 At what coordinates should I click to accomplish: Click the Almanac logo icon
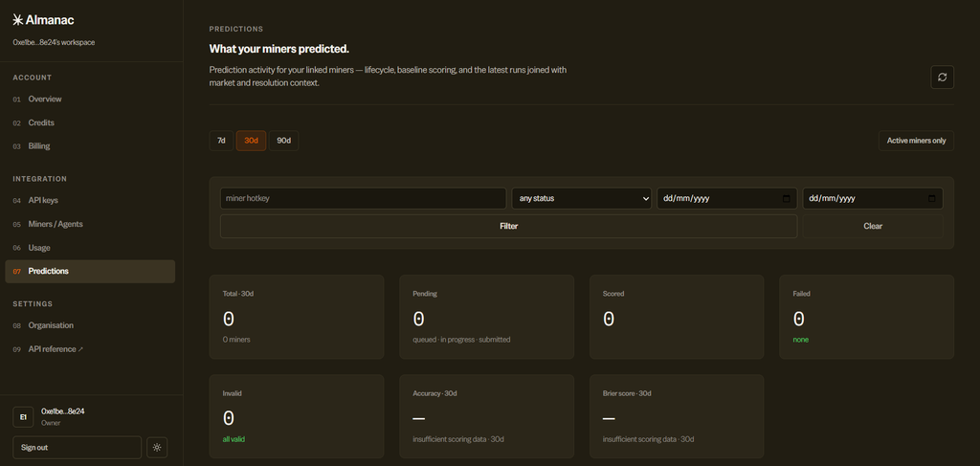(18, 20)
